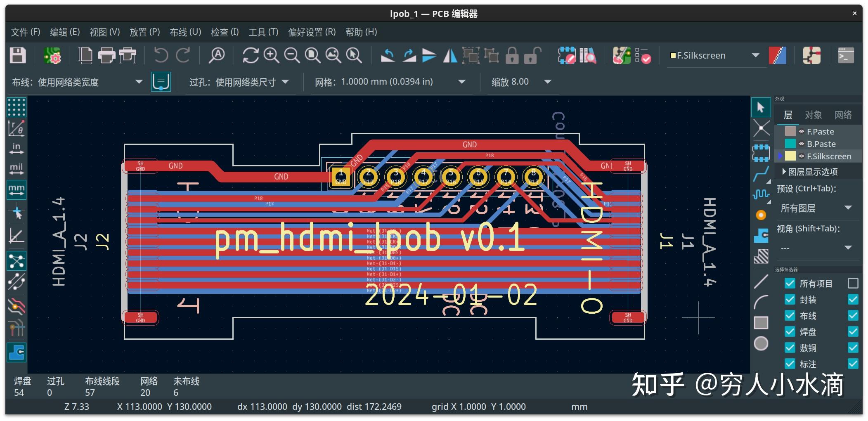The height and width of the screenshot is (421, 868).
Task: Open the track width dropdown
Action: click(139, 81)
